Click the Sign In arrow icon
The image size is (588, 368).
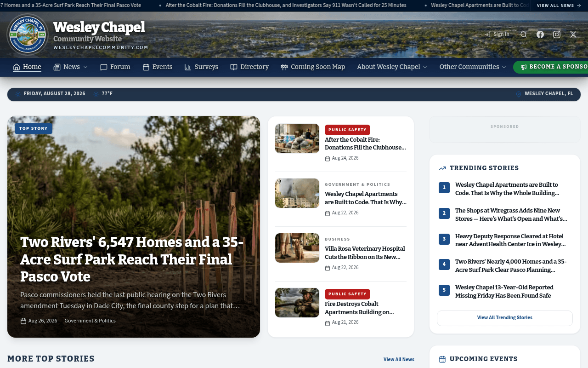tap(488, 34)
